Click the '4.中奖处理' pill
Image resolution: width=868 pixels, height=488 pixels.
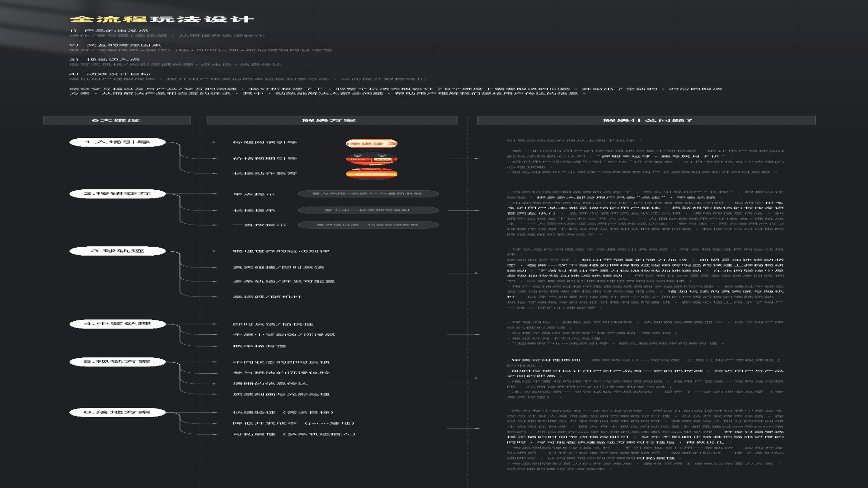coord(118,324)
